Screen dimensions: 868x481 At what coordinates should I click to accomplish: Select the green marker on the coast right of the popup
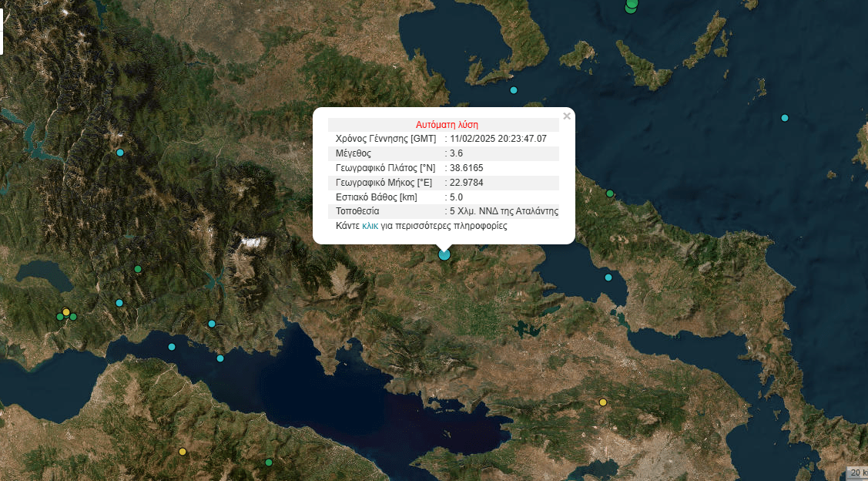click(x=609, y=193)
